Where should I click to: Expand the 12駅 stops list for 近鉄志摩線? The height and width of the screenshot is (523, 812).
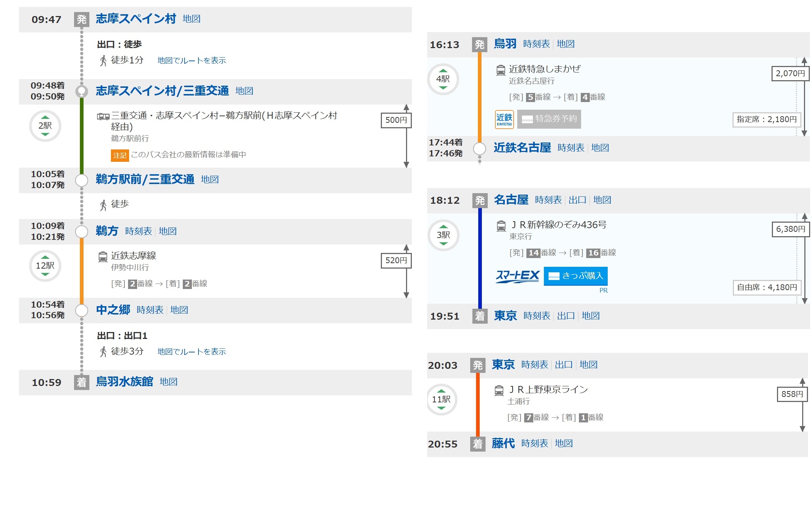pos(45,266)
